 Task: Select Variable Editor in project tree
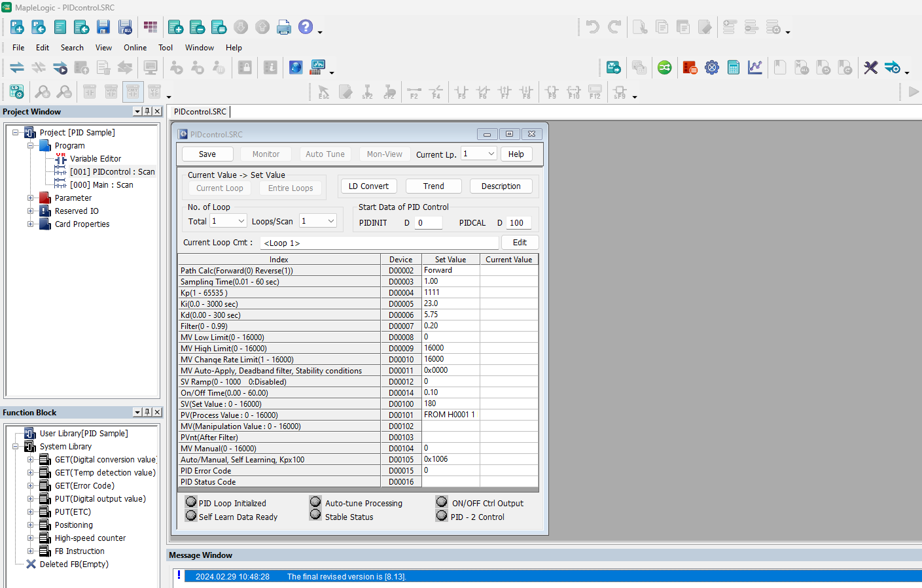(96, 158)
